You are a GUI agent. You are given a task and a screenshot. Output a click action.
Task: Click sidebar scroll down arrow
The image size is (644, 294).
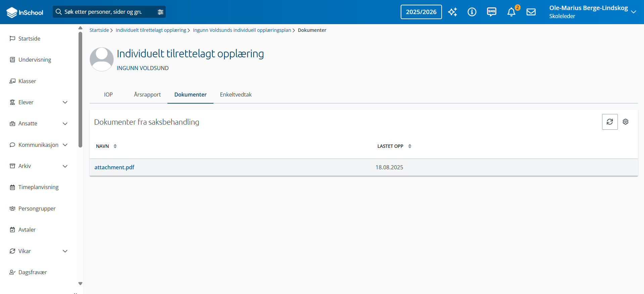tap(80, 284)
